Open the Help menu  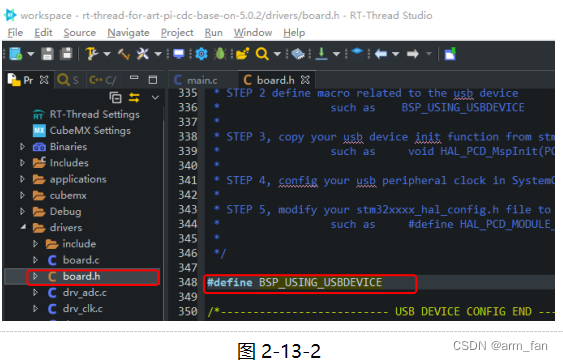click(294, 33)
